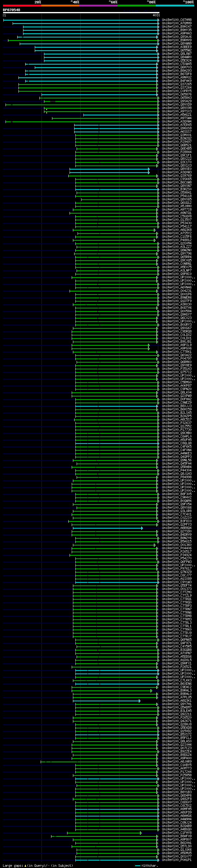The image size is (197, 868).
Task: Click the alignment bar for UniRef100_C6THM8
Action: pos(81,20)
